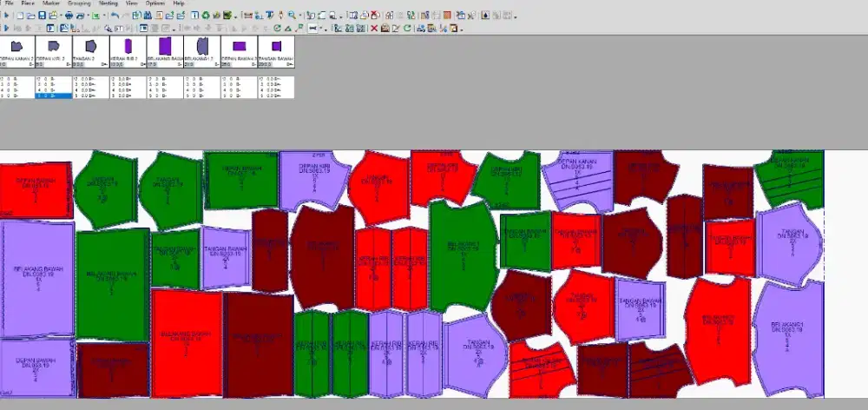
Task: Select the magnifier Zoom tool
Action: click(291, 16)
